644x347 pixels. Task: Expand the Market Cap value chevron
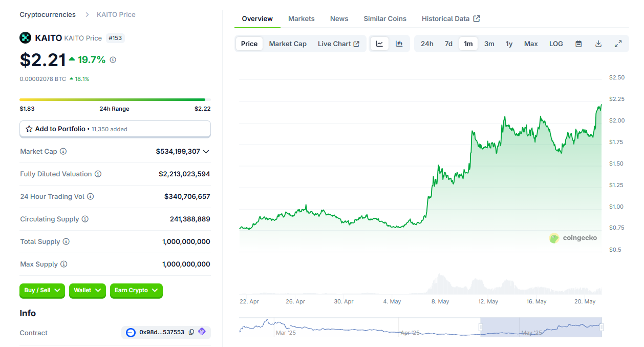[x=206, y=152]
